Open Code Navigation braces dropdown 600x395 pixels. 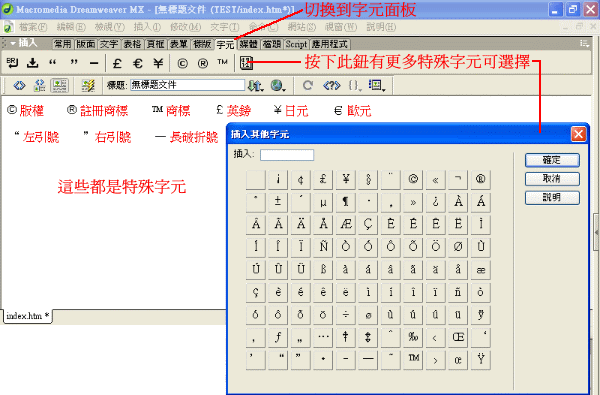tap(355, 85)
